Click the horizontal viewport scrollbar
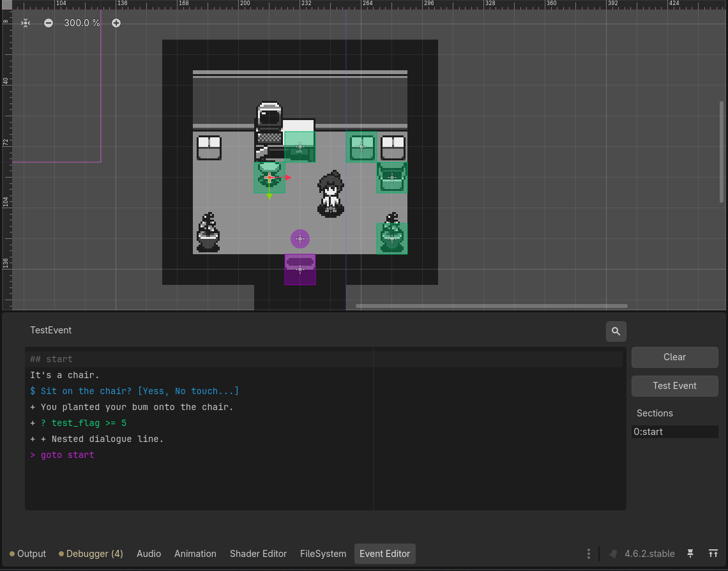This screenshot has height=571, width=728. pyautogui.click(x=491, y=306)
